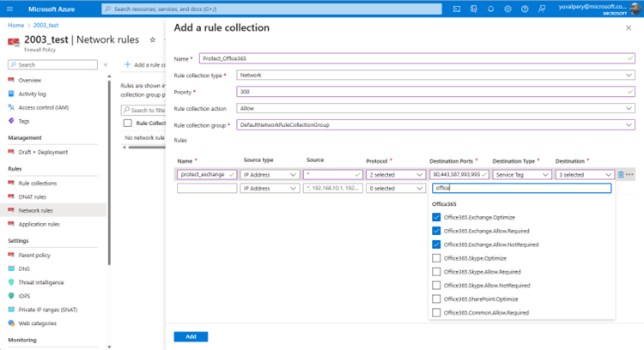Delete the protect_exchange rule with trash icon
644x350 pixels.
pyautogui.click(x=621, y=174)
